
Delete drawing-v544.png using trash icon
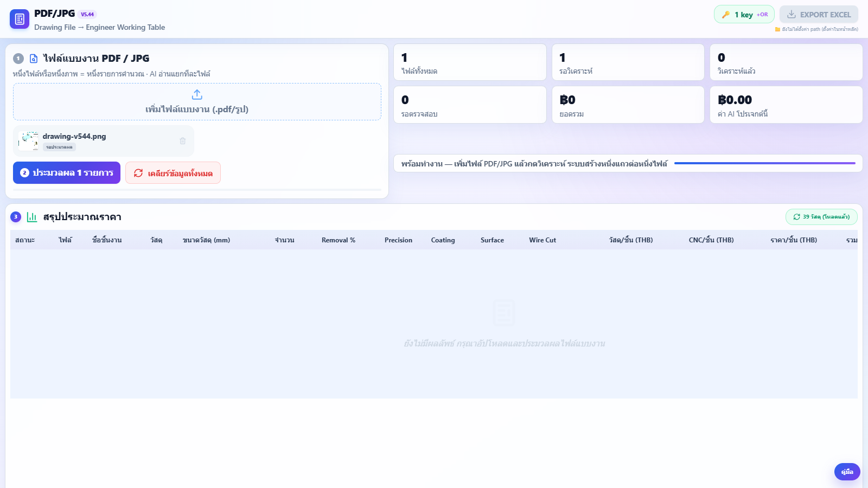point(183,141)
